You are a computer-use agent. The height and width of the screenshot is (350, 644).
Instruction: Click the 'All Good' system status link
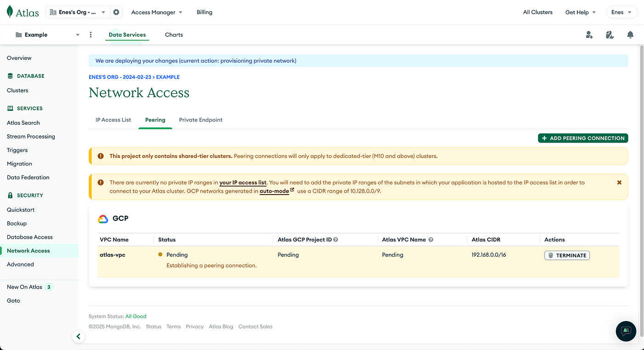click(136, 316)
